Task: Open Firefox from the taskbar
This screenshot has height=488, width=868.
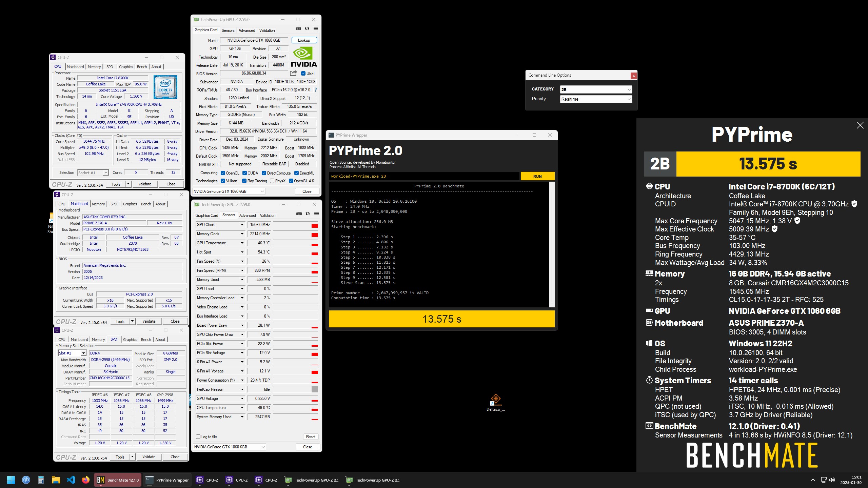Action: click(85, 480)
